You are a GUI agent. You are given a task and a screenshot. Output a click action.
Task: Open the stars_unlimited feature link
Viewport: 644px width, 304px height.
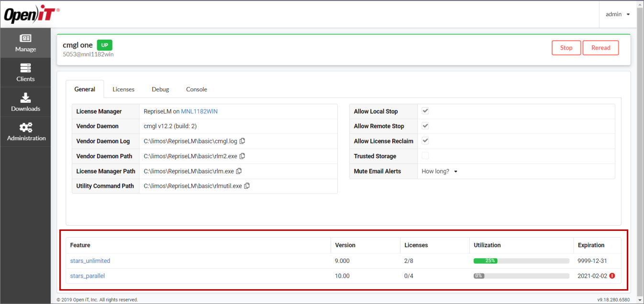click(90, 261)
